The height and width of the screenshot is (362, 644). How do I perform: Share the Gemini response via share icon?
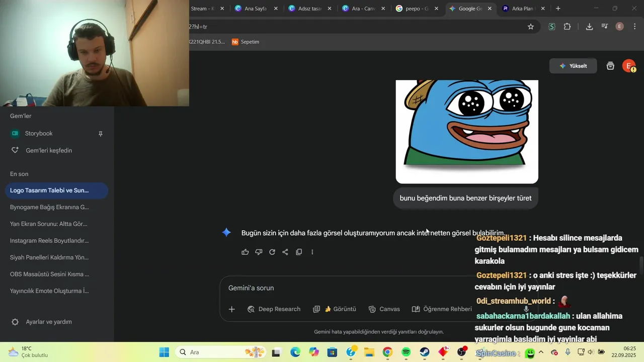point(285,252)
